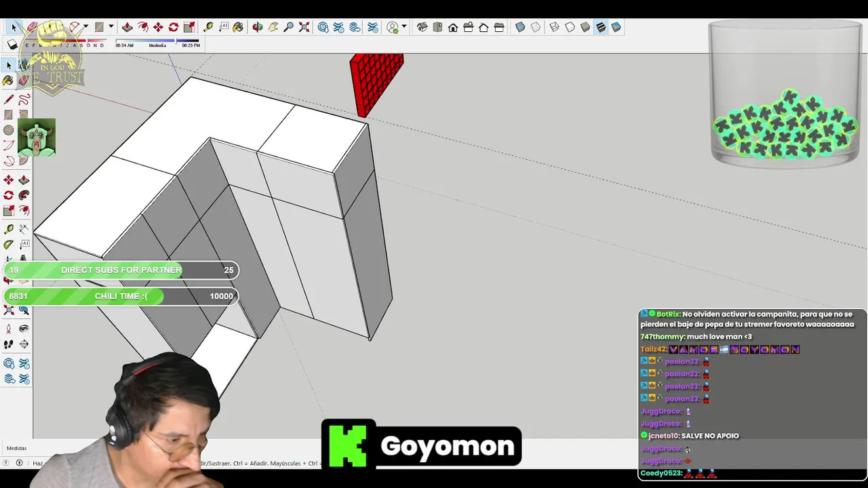
Task: Pick the Follow Me tool in left toolbar
Action: [x=24, y=195]
